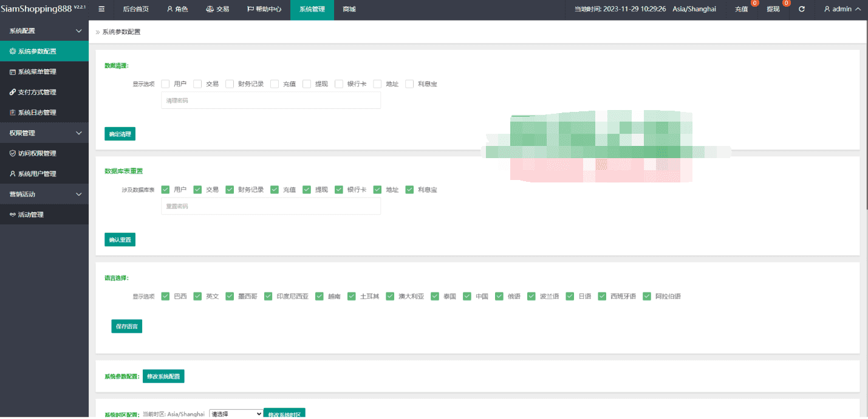Open 系统用户管理 person icon

(x=13, y=174)
